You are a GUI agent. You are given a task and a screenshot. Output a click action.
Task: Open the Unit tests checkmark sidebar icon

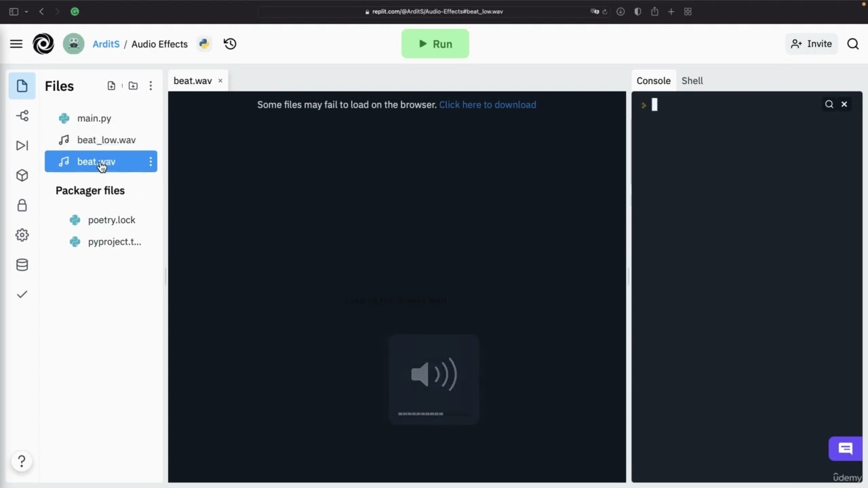coord(22,294)
